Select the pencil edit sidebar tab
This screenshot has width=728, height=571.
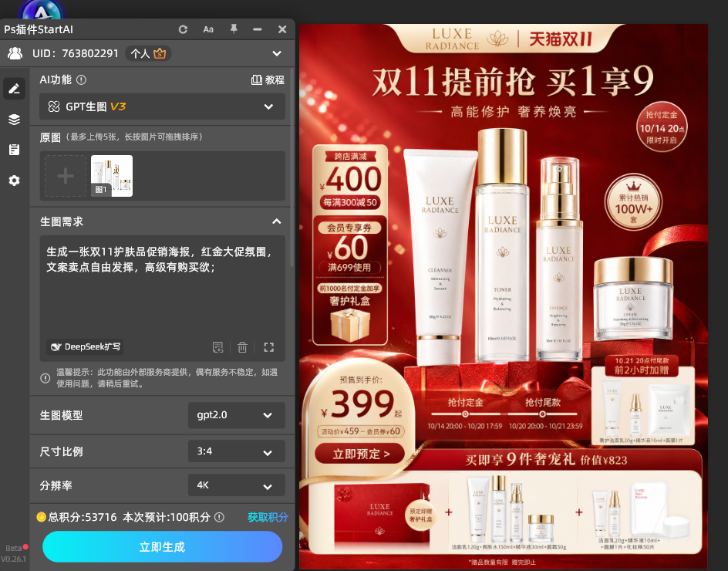(x=14, y=88)
